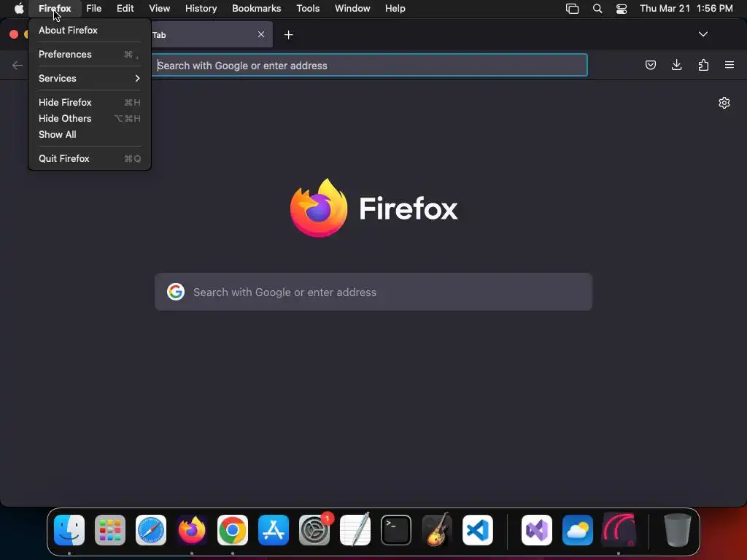Select Show All menu entry
747x560 pixels.
click(90, 135)
